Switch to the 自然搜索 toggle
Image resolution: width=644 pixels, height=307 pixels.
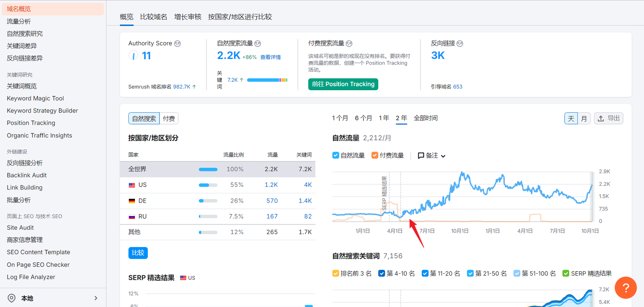pos(144,118)
